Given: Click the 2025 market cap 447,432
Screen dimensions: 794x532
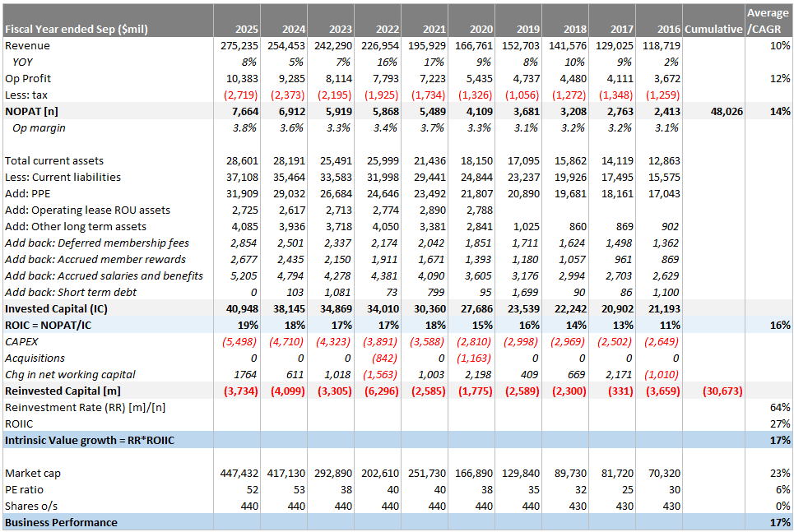Looking at the screenshot, I should tap(239, 474).
